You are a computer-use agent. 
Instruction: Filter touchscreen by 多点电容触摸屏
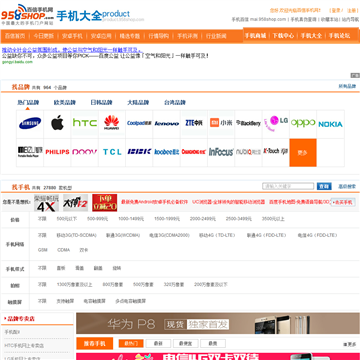[130, 301]
